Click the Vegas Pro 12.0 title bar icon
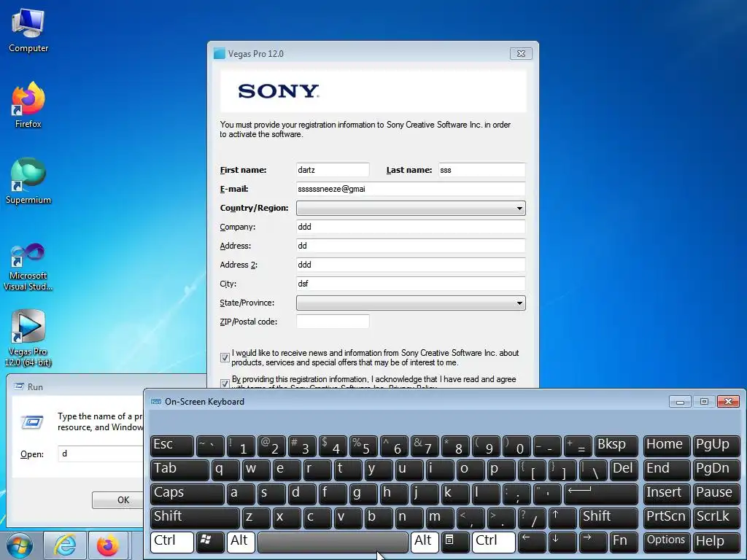This screenshot has width=747, height=560. [x=219, y=53]
